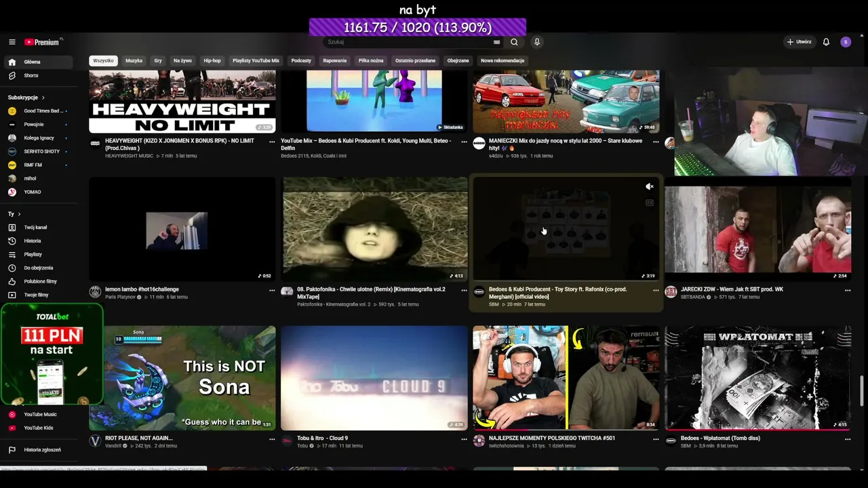Open twitchshotownia channel avatar
The image size is (868, 488).
[479, 441]
